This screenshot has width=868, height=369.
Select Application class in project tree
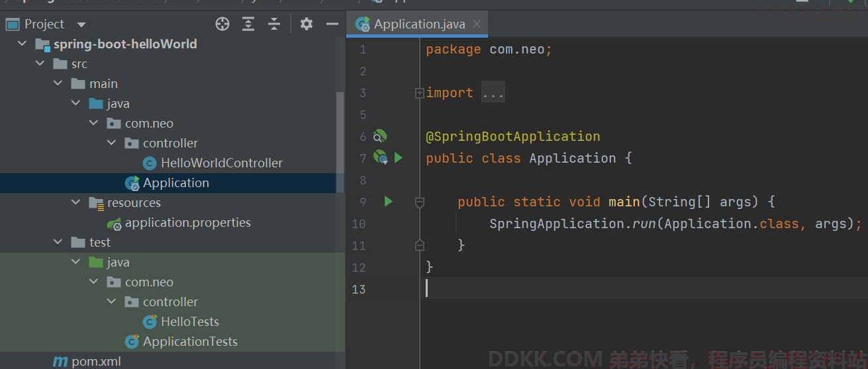[176, 183]
